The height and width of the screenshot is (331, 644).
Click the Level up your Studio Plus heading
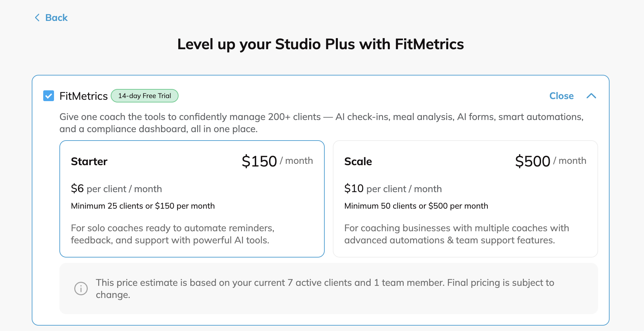click(x=321, y=44)
